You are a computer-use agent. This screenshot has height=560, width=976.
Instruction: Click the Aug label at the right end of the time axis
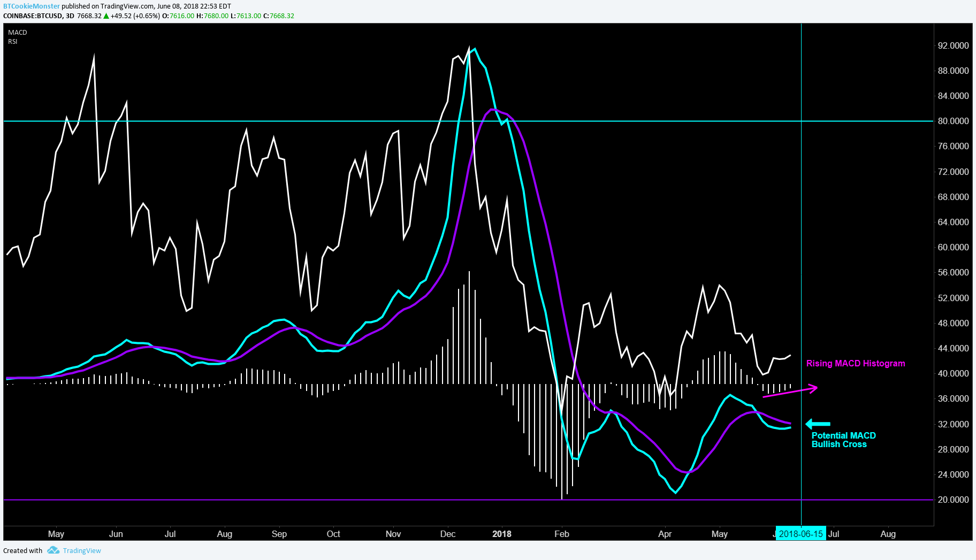888,534
